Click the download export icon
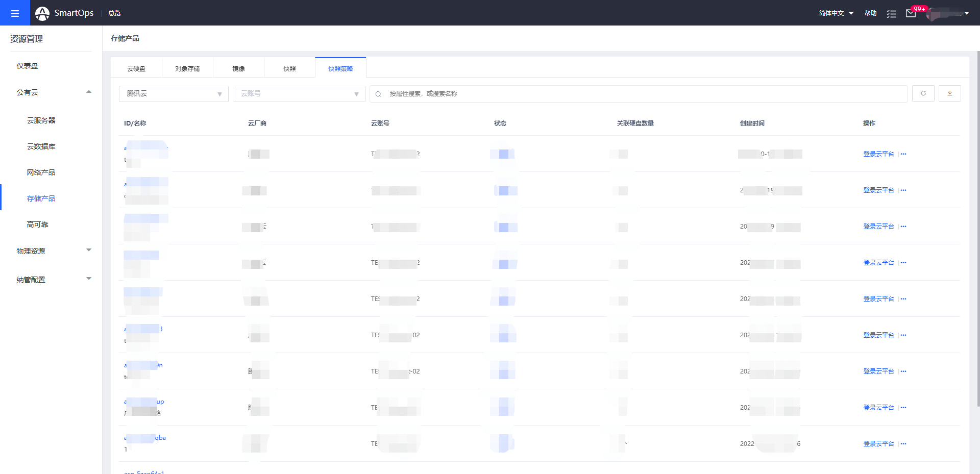The width and height of the screenshot is (980, 474). [x=950, y=93]
